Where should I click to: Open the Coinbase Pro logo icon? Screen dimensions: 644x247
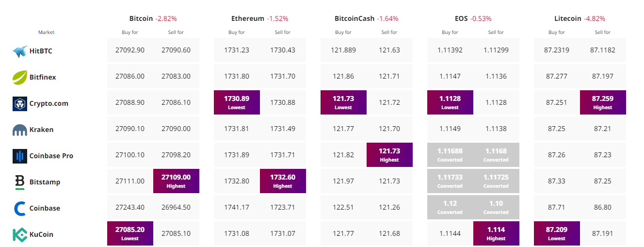click(19, 156)
